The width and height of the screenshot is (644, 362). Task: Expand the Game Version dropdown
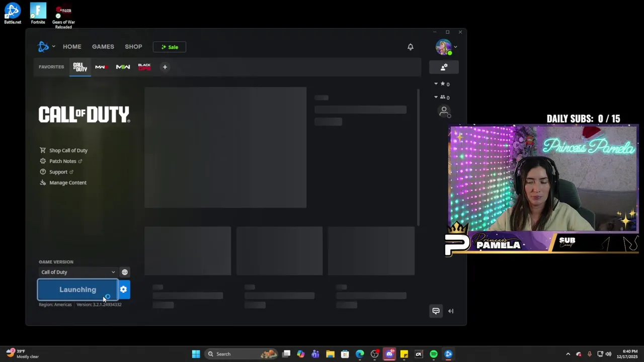78,272
